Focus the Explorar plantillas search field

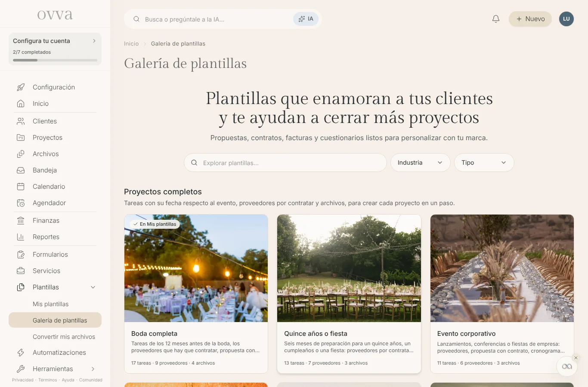click(285, 163)
